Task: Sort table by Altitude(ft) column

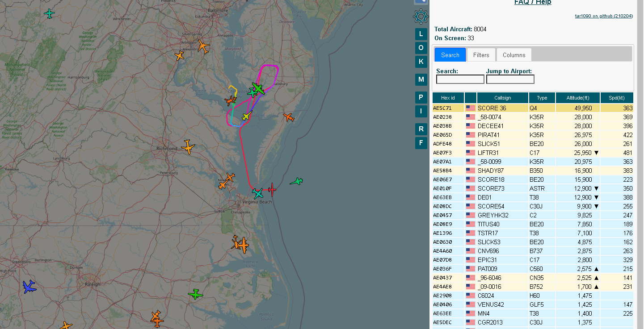Action: click(578, 98)
